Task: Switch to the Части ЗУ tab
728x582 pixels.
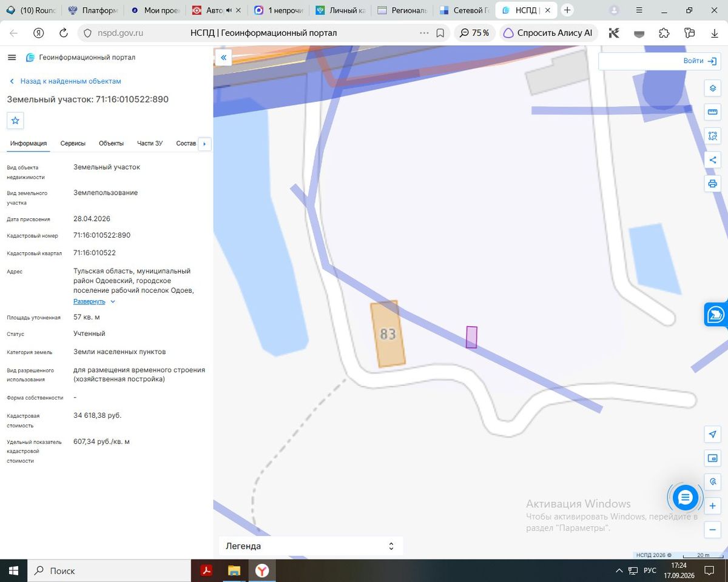Action: tap(150, 143)
